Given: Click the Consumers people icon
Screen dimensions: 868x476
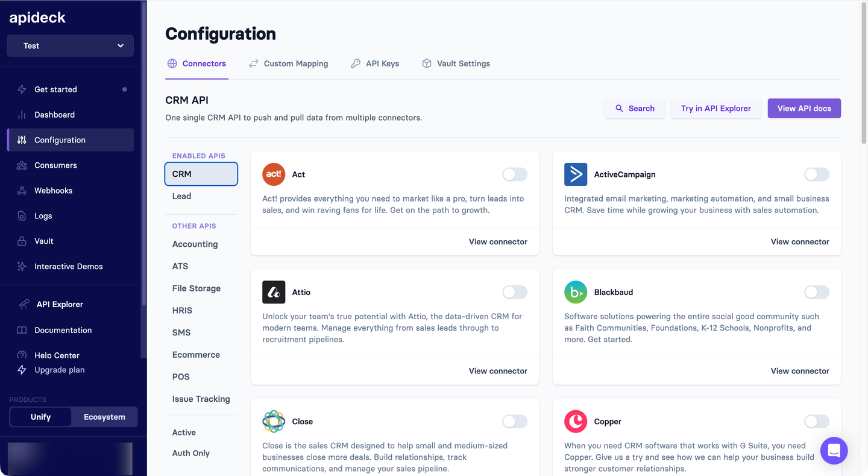Looking at the screenshot, I should [x=22, y=165].
